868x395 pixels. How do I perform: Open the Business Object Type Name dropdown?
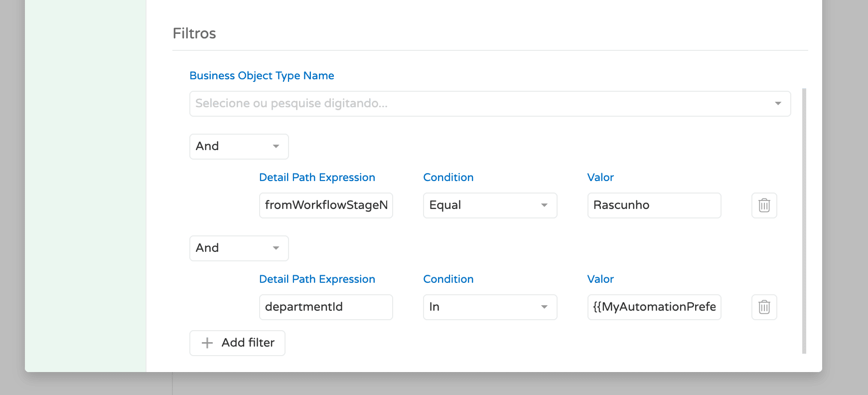pos(489,104)
